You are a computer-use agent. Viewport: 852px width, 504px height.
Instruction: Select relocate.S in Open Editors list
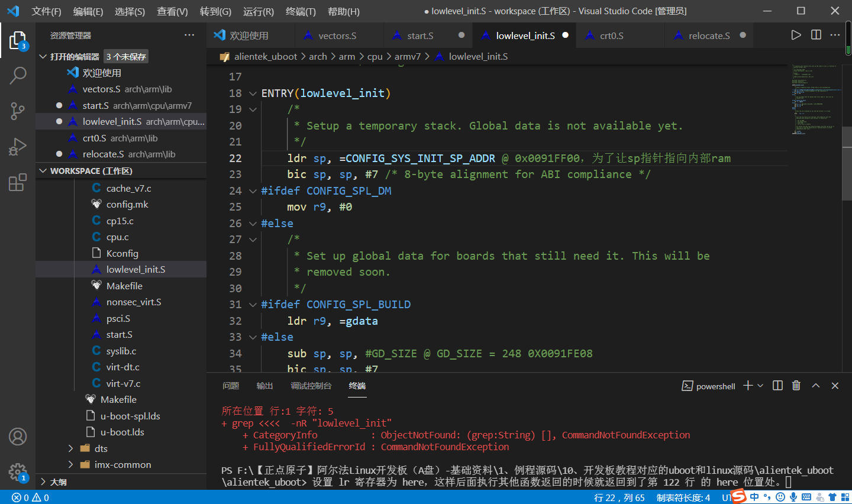click(x=121, y=154)
